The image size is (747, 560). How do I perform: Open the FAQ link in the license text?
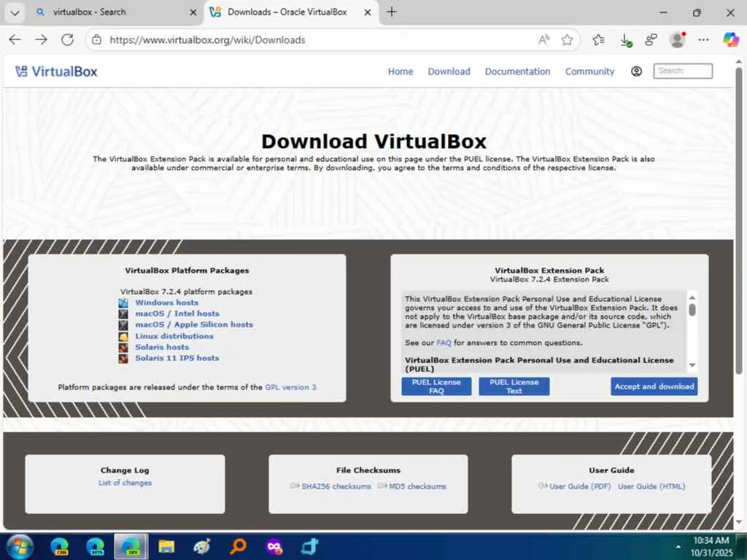point(444,343)
